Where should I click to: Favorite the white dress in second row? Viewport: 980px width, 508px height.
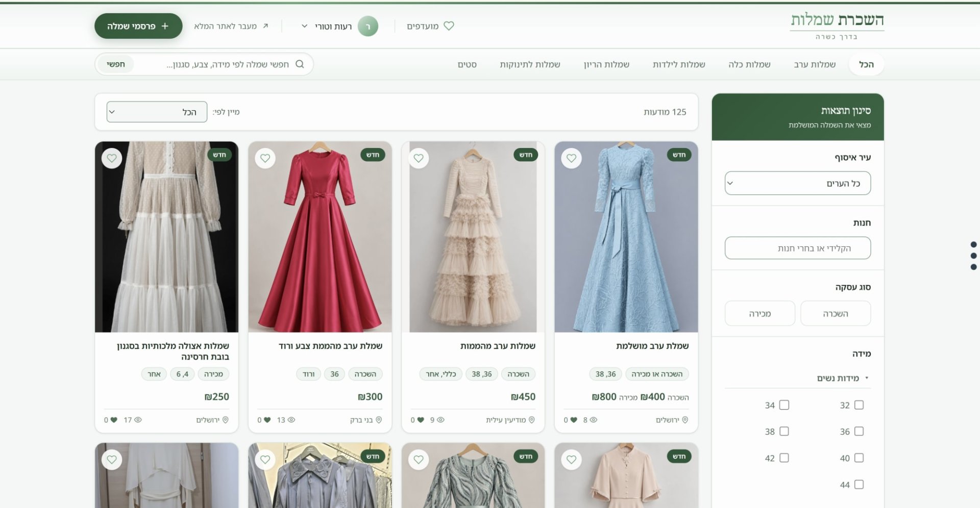click(x=112, y=460)
